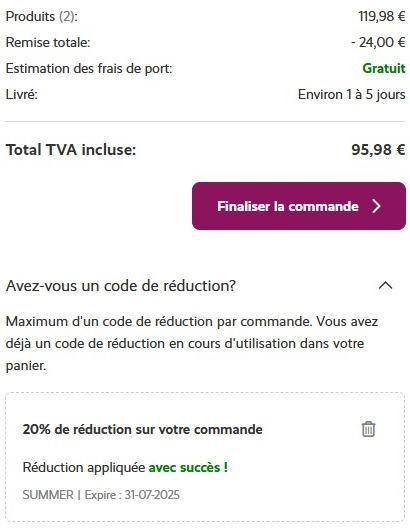
Task: Click the 'Avez-vous un code de réduction?' heading
Action: (121, 286)
